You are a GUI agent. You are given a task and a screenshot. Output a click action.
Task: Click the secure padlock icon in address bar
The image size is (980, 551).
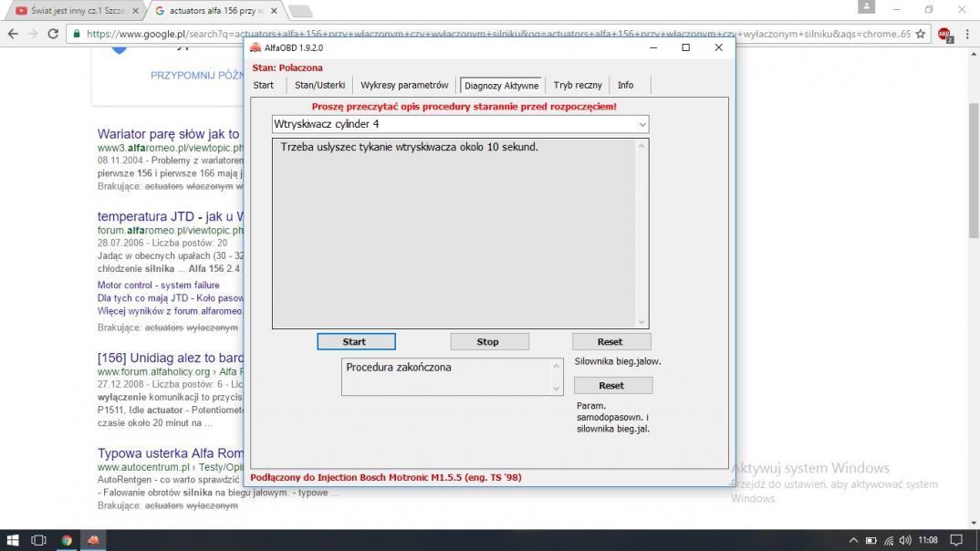tap(77, 34)
